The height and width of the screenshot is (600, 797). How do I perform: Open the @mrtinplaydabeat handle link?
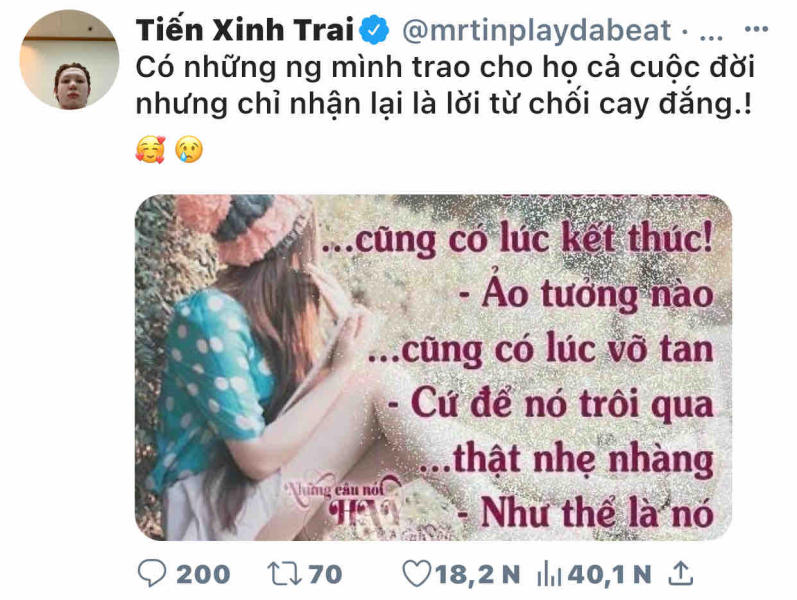click(x=536, y=31)
